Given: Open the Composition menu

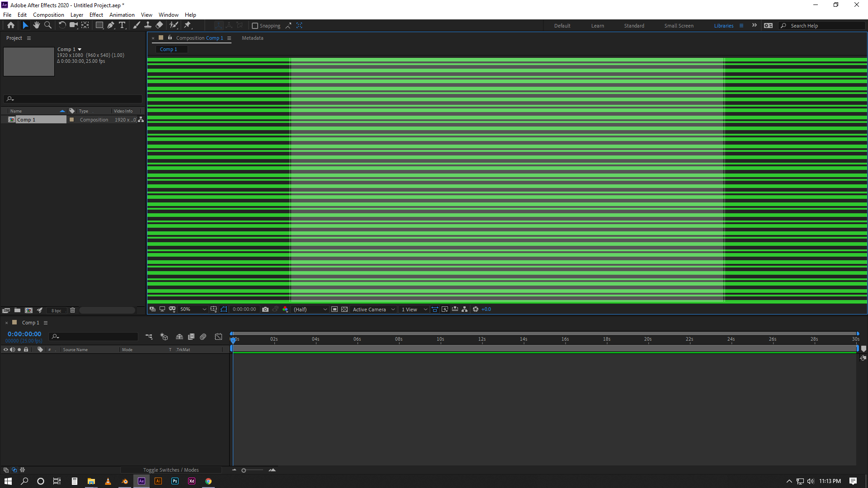Looking at the screenshot, I should pyautogui.click(x=48, y=14).
